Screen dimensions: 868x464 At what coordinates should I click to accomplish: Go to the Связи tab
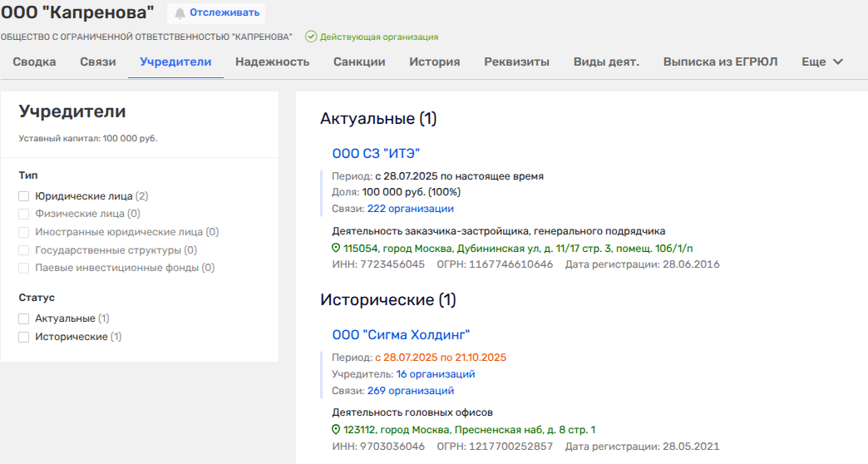[98, 62]
